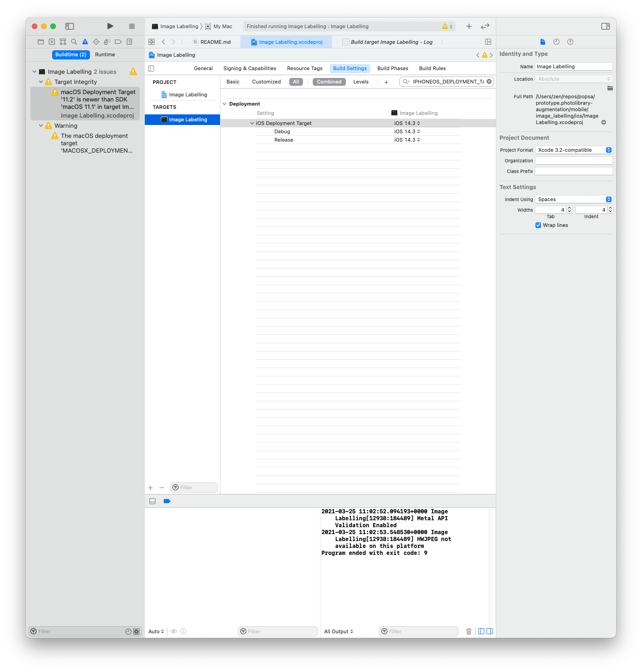Viewport: 642px width, 672px height.
Task: Collapse the iOS Deployment Target row
Action: point(252,123)
